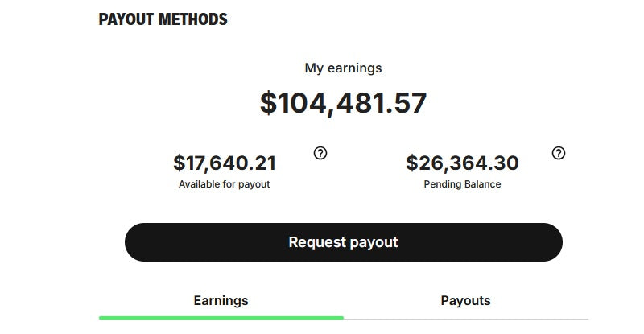Click the dollar sign of the total earnings
The width and height of the screenshot is (644, 334).
pyautogui.click(x=269, y=103)
